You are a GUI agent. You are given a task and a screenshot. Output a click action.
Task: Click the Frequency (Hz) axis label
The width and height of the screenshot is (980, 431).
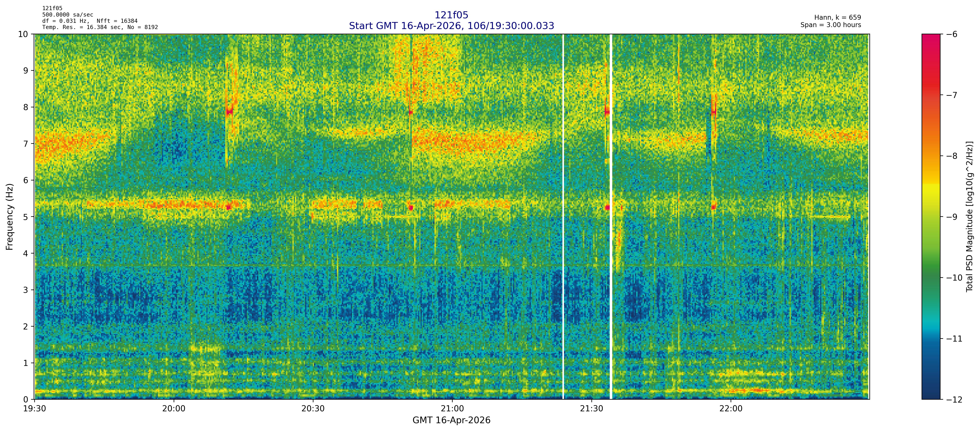coord(10,217)
